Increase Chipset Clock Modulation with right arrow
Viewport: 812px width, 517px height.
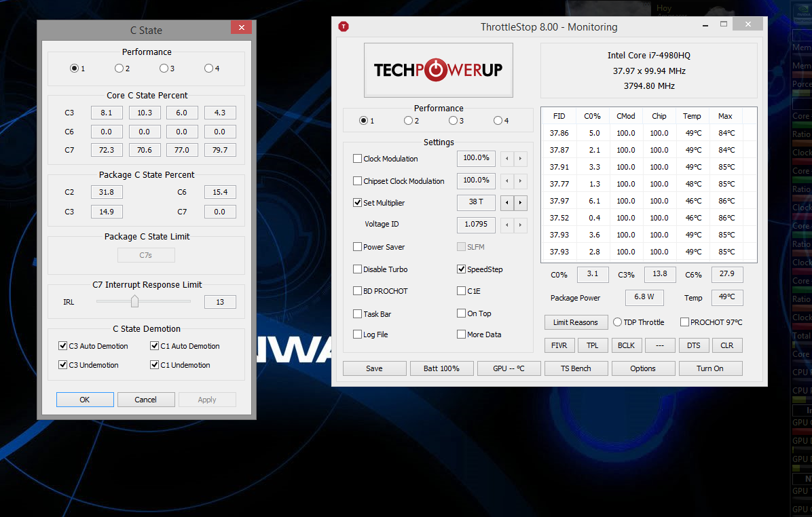point(521,180)
